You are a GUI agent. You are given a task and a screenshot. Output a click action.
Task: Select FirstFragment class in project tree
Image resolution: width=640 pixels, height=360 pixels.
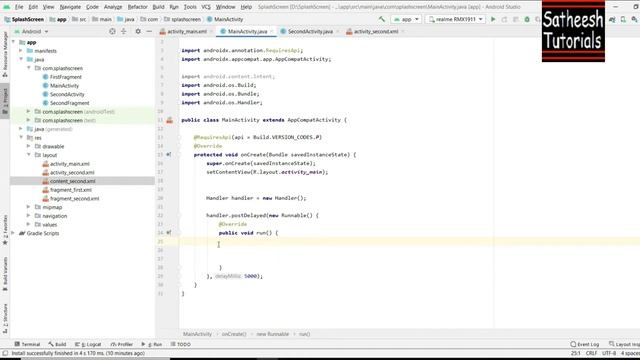coord(66,77)
